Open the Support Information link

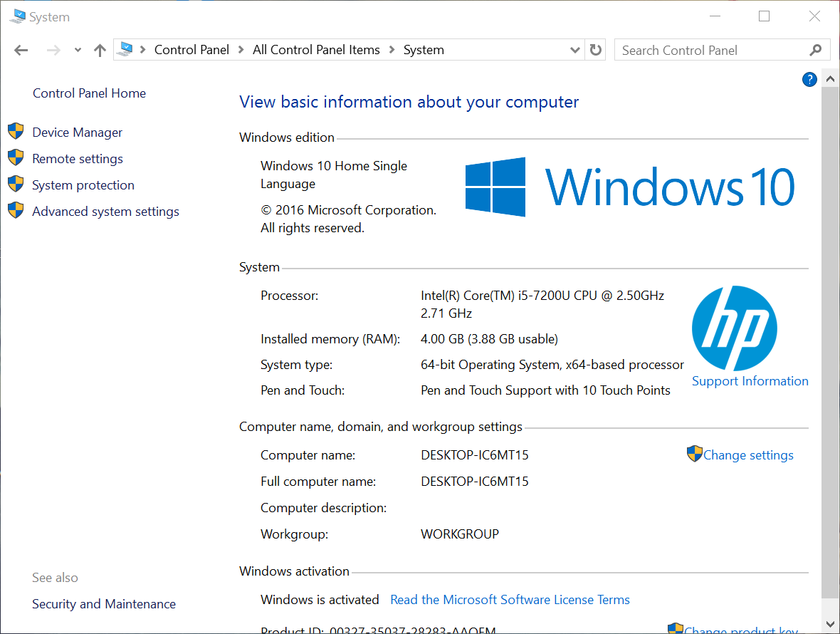click(x=750, y=381)
